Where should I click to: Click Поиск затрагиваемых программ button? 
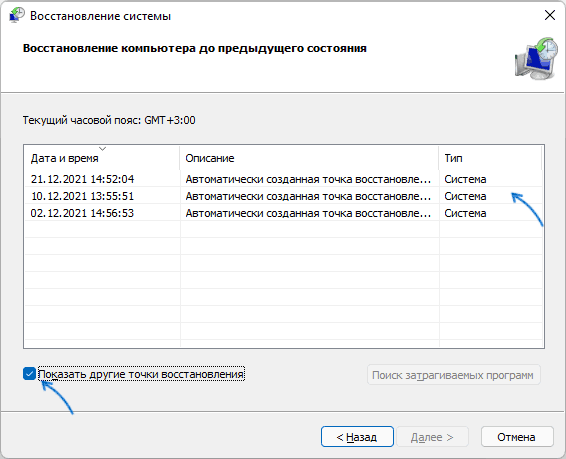[x=453, y=375]
